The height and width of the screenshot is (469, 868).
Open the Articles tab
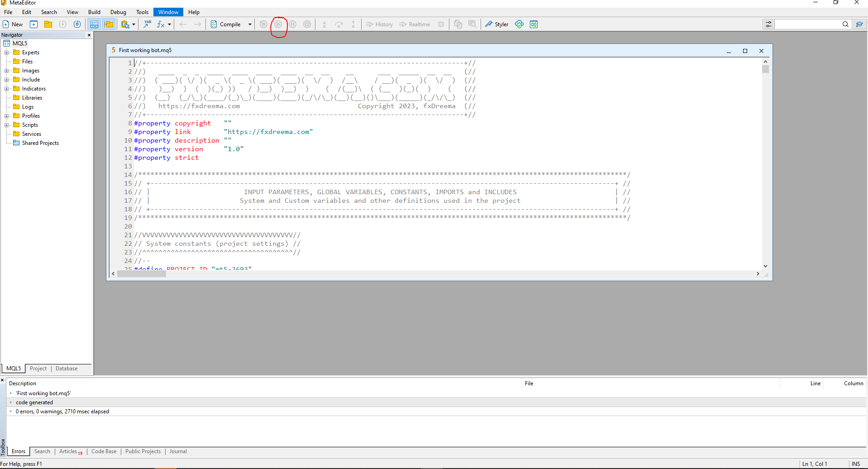click(71, 451)
